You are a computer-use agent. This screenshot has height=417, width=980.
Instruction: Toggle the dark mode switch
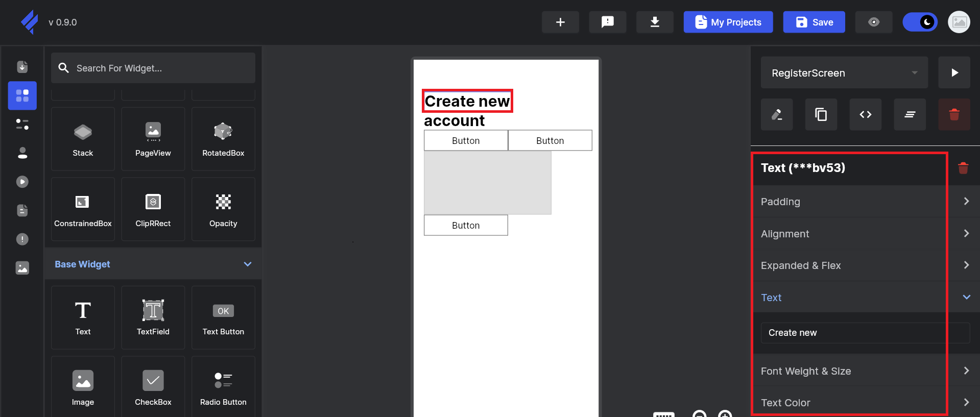pyautogui.click(x=920, y=22)
